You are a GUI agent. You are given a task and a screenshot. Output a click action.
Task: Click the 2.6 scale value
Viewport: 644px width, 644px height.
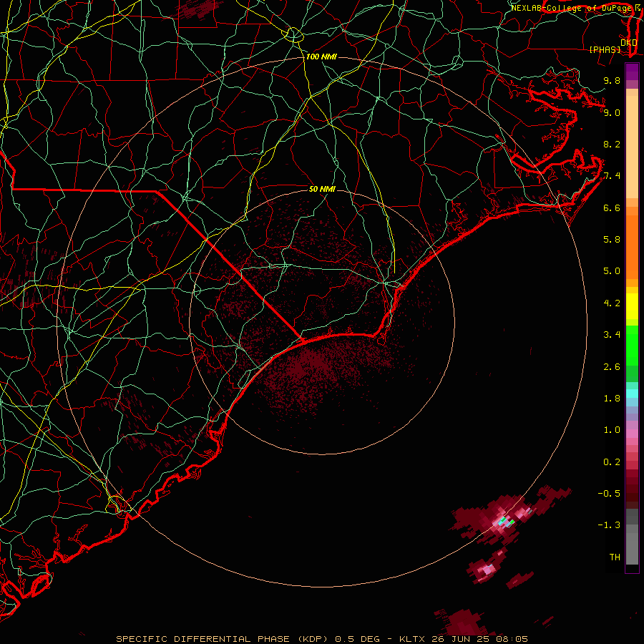pyautogui.click(x=612, y=367)
